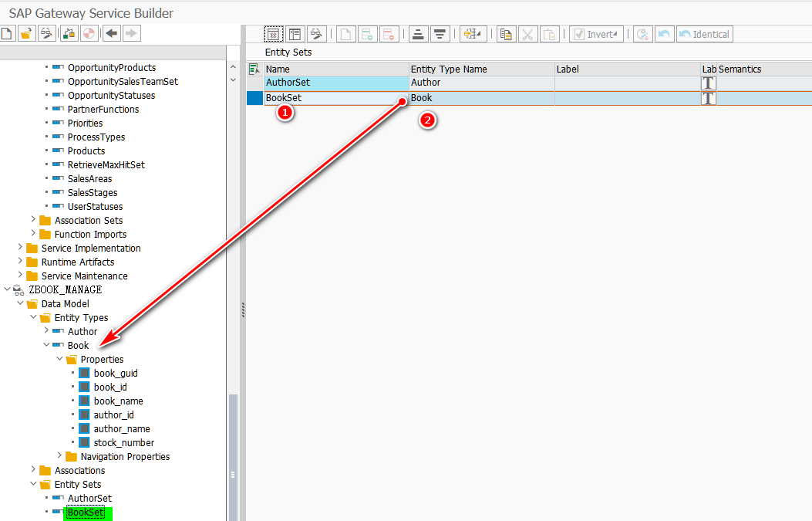Open the Invert dropdown button
This screenshot has width=812, height=521.
tap(596, 35)
